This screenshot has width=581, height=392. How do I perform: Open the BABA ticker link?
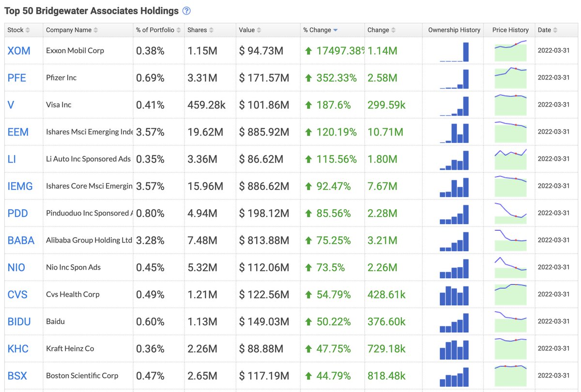pyautogui.click(x=21, y=241)
